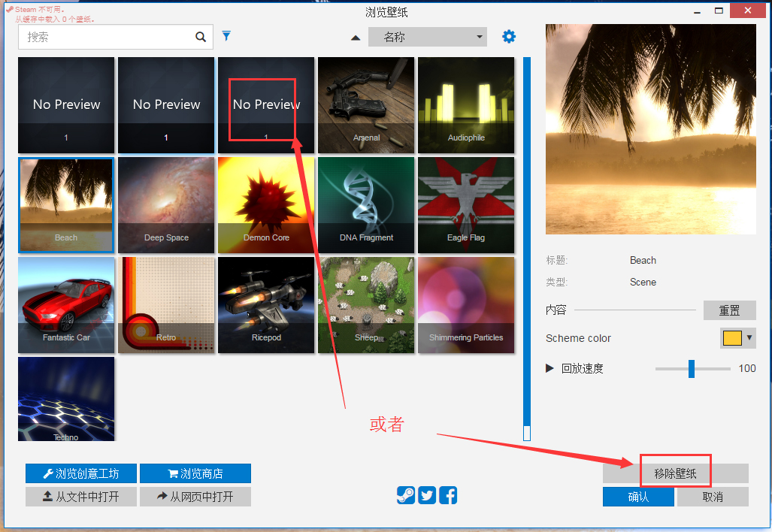Select the Techno wallpaper thumbnail
Viewport: 772px width, 532px height.
[x=66, y=399]
